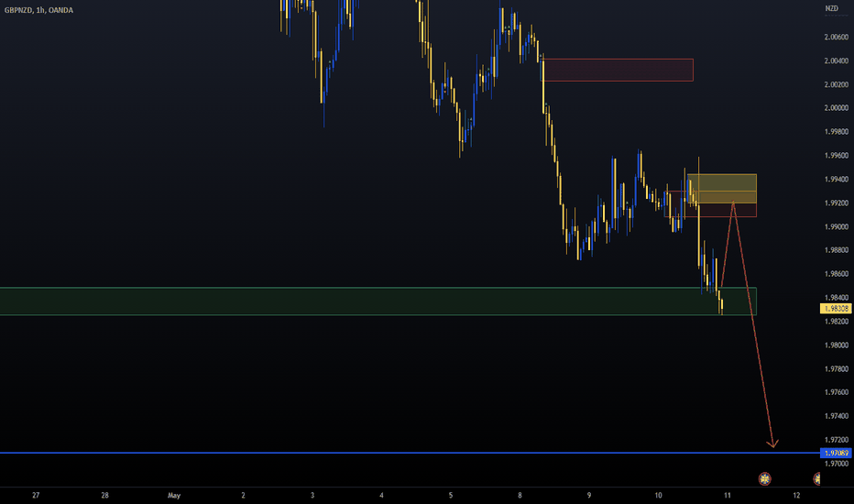Select the yellow 1.98308 current price label
This screenshot has height=504, width=854.
coord(836,309)
